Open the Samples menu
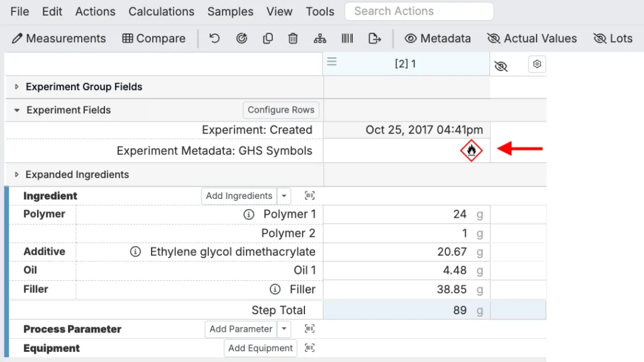 pyautogui.click(x=230, y=11)
